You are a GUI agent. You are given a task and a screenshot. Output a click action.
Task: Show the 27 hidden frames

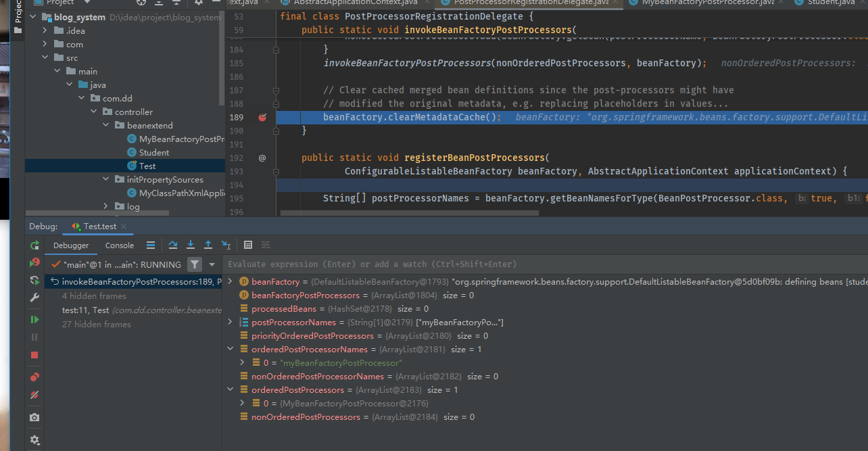pos(96,325)
